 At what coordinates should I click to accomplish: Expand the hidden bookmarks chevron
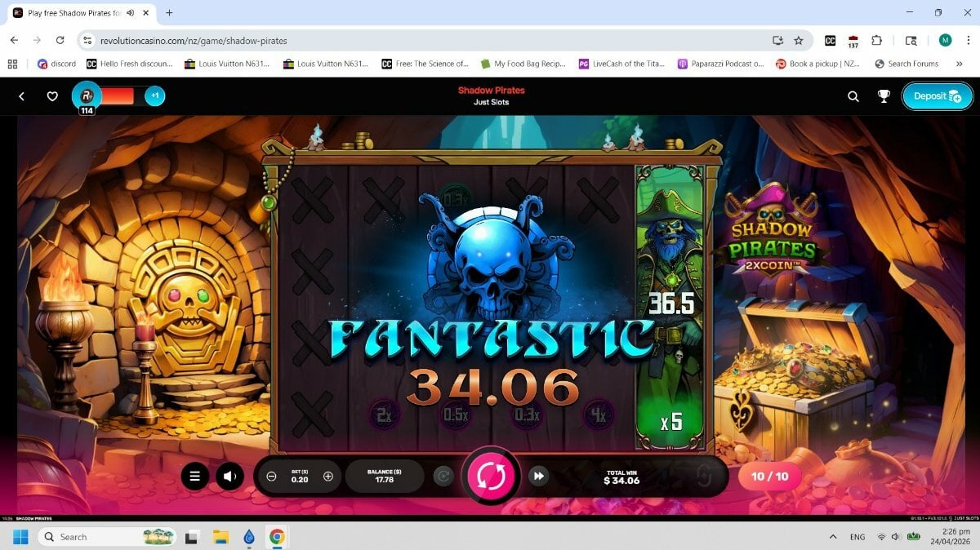pyautogui.click(x=959, y=64)
